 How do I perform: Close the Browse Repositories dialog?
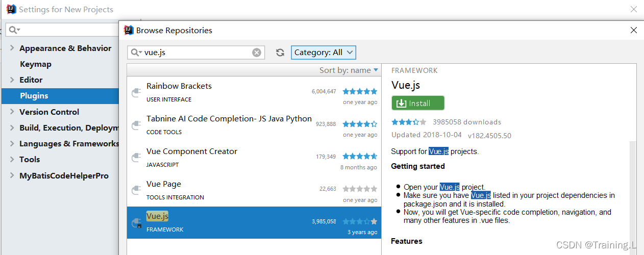click(633, 30)
